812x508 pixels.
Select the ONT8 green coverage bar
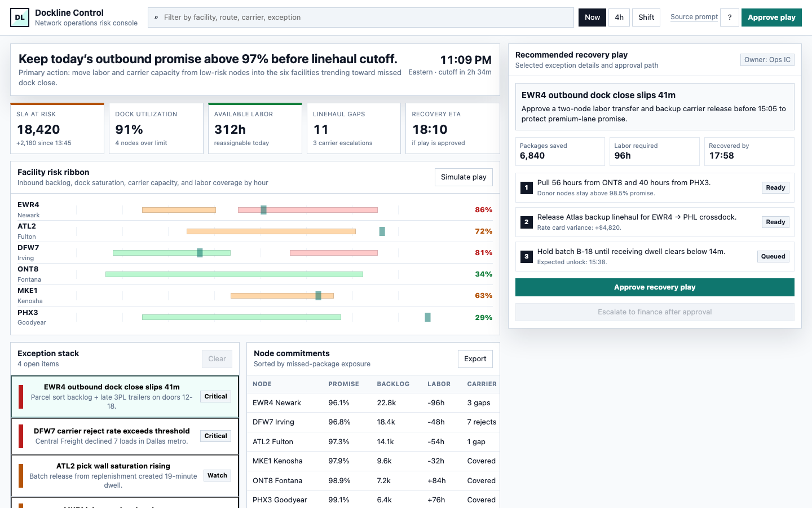click(234, 274)
